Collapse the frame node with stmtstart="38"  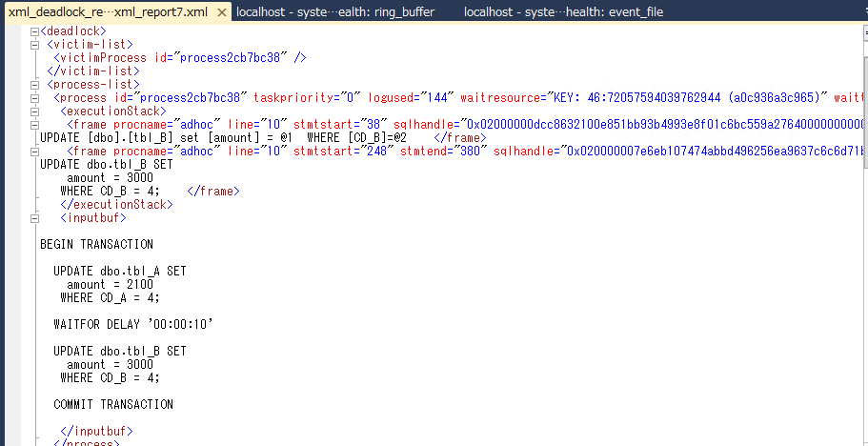click(35, 125)
